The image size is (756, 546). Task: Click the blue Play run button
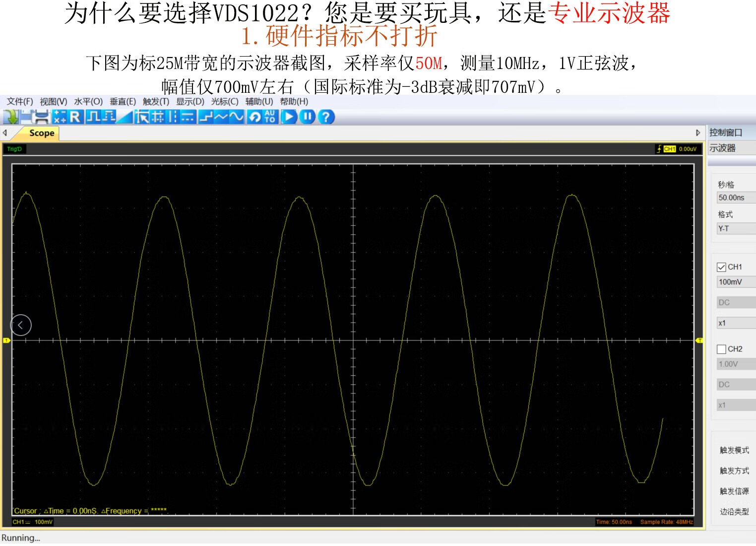(288, 117)
